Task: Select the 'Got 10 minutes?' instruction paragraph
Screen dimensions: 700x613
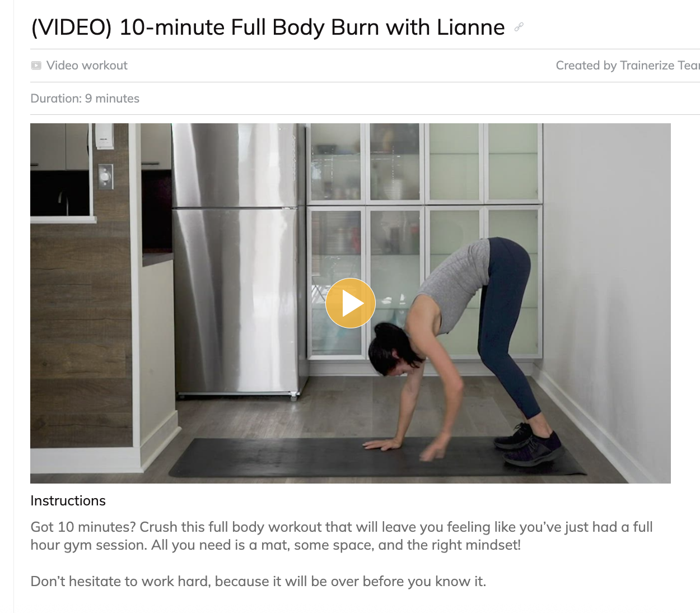Action: point(342,536)
